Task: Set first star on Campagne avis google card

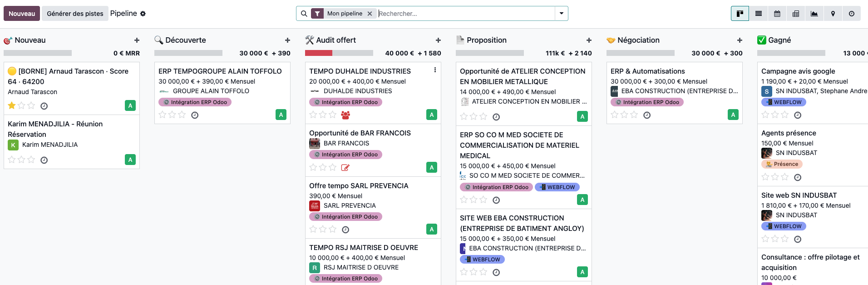Action: coord(765,115)
